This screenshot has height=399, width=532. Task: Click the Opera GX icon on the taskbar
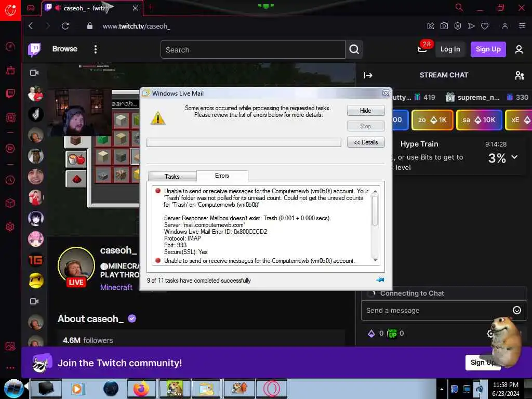pos(271,389)
